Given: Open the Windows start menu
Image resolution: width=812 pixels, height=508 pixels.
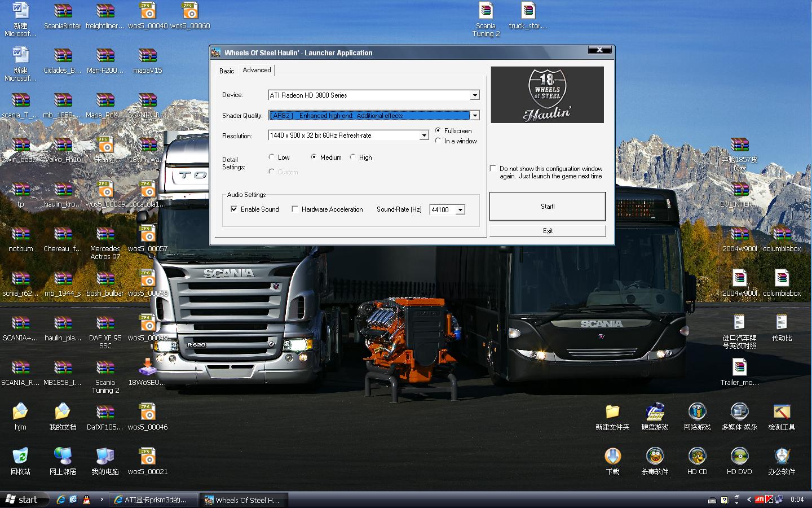Looking at the screenshot, I should (21, 500).
